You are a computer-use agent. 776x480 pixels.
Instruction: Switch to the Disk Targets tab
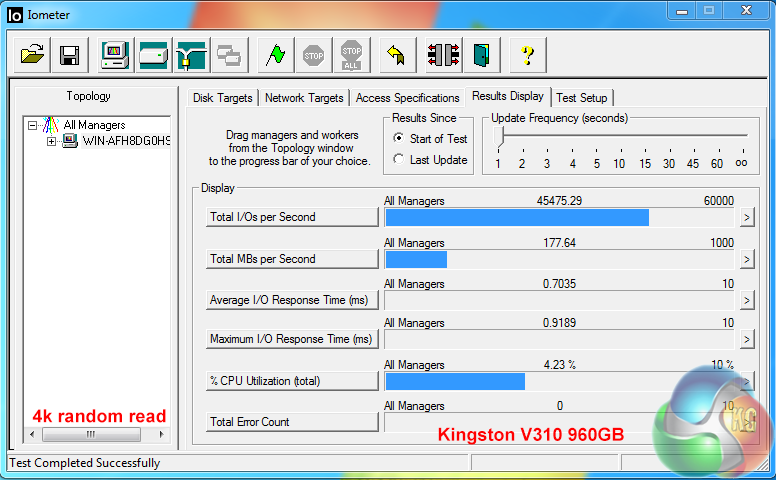pos(223,97)
